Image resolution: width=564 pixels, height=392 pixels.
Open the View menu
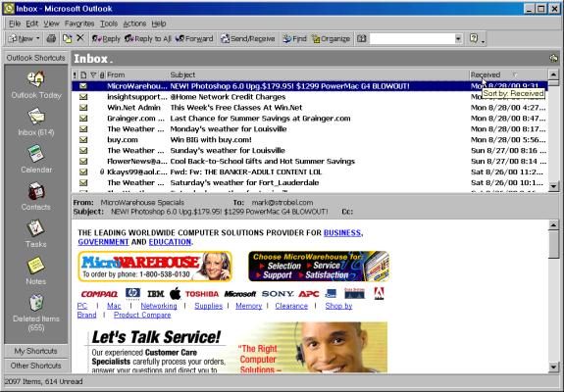(51, 24)
